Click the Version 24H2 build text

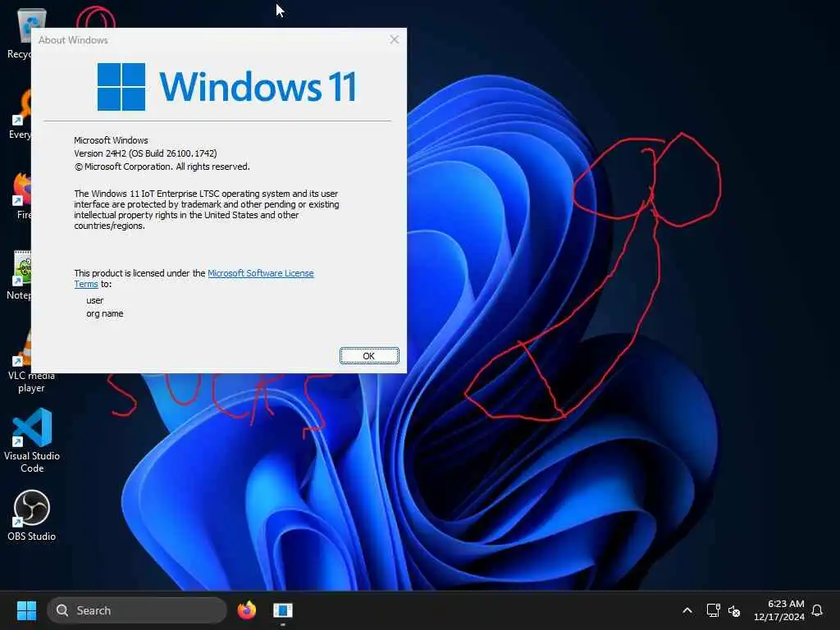point(145,153)
